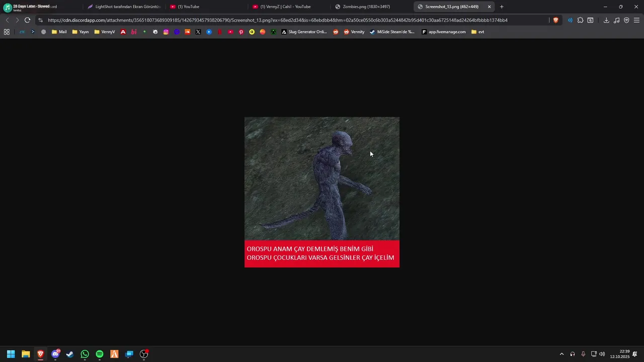The image size is (644, 362).
Task: Open site settings icon in address bar
Action: click(41, 20)
